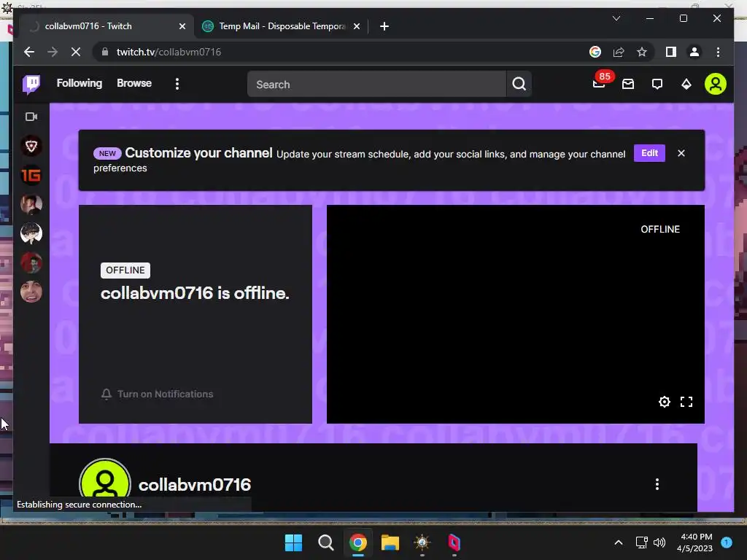Go back in Chrome history
This screenshot has width=747, height=560.
29,52
